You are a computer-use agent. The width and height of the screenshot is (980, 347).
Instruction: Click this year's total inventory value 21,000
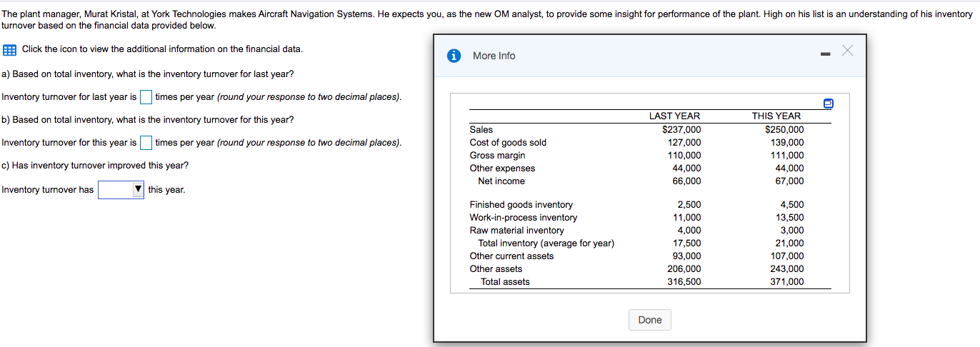click(791, 243)
